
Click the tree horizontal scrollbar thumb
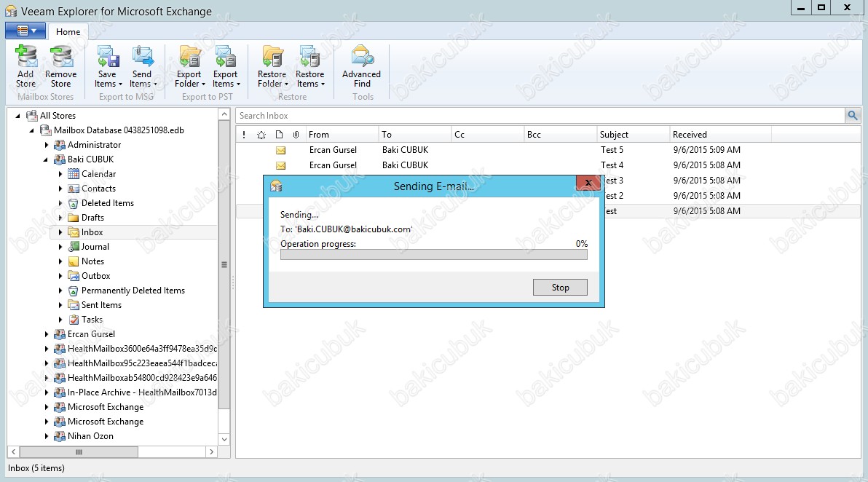[79, 452]
